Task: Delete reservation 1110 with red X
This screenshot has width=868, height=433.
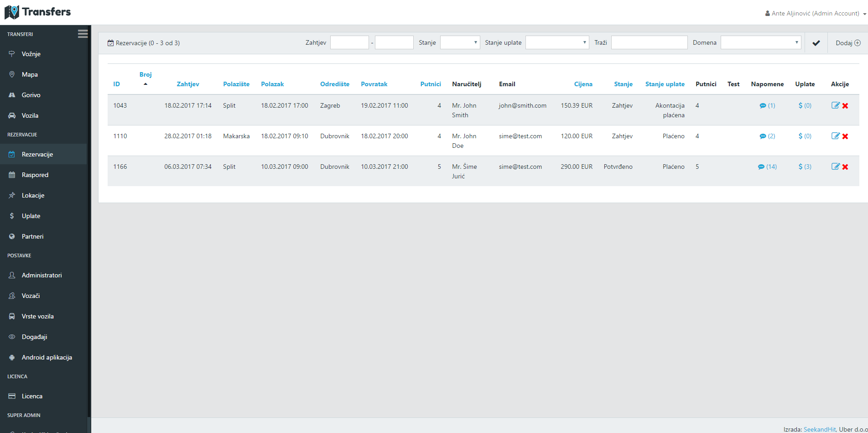Action: click(845, 136)
